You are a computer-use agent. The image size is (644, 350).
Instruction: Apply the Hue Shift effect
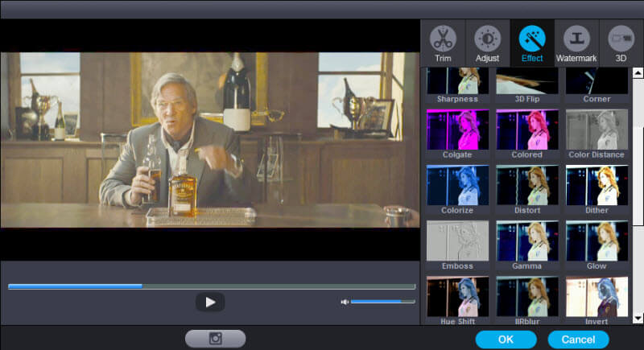click(x=457, y=300)
